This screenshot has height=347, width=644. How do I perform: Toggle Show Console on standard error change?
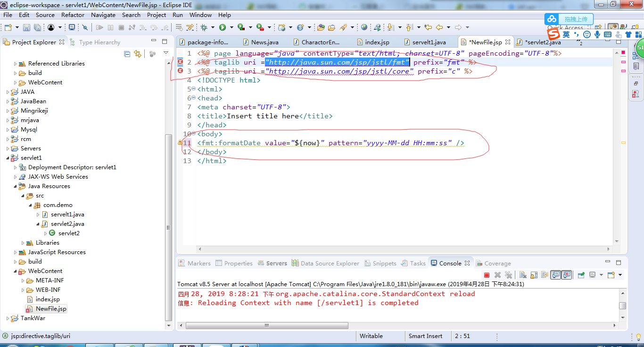tap(566, 275)
